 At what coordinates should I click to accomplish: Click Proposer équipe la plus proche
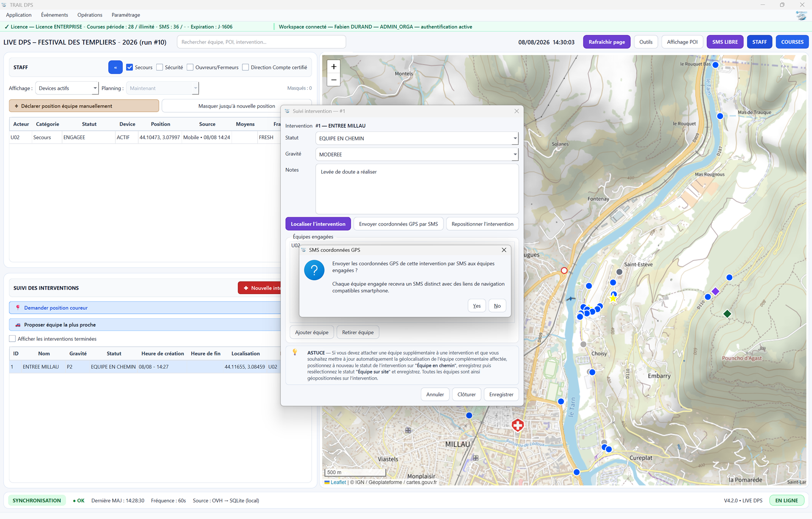click(x=145, y=325)
